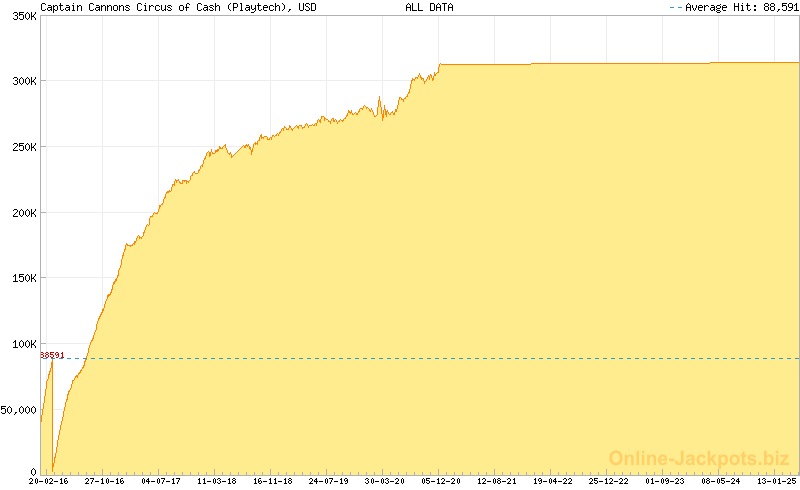Select the 50,000 y-axis value label
This screenshot has width=800, height=490.
(x=18, y=409)
